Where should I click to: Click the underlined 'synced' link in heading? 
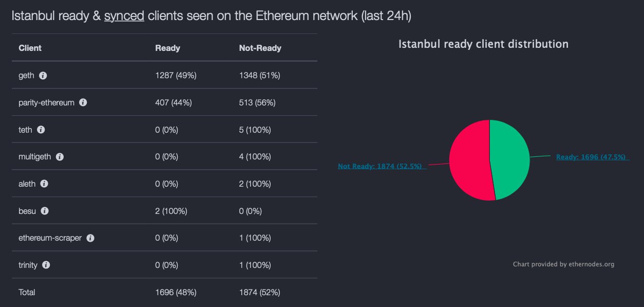tap(124, 16)
